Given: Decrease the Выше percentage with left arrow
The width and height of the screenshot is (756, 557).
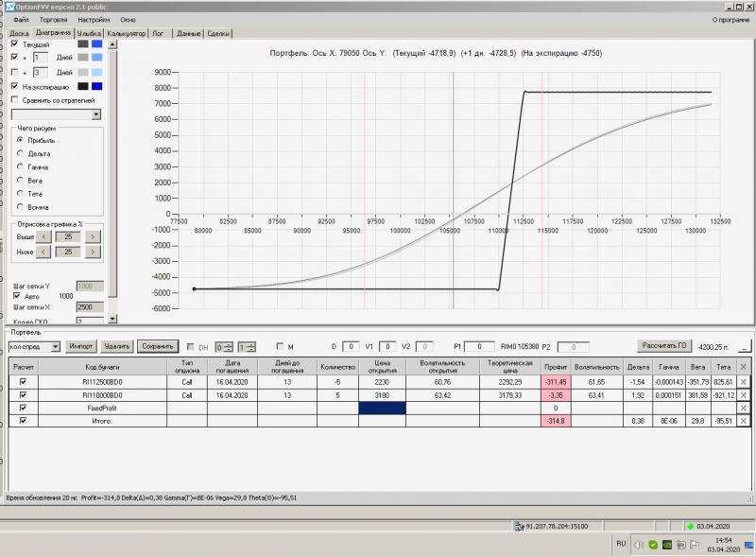Looking at the screenshot, I should tap(43, 236).
